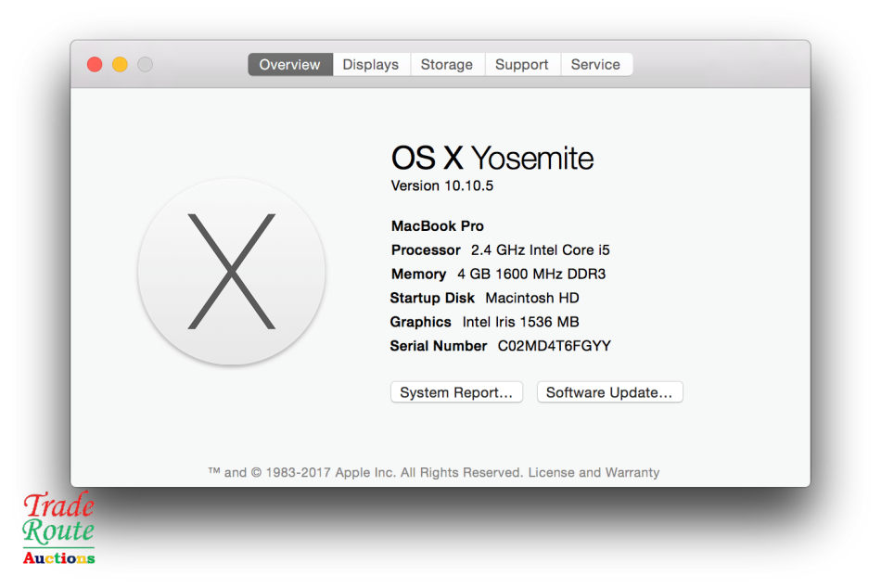Click the large X Yosemite logo icon

click(x=231, y=272)
